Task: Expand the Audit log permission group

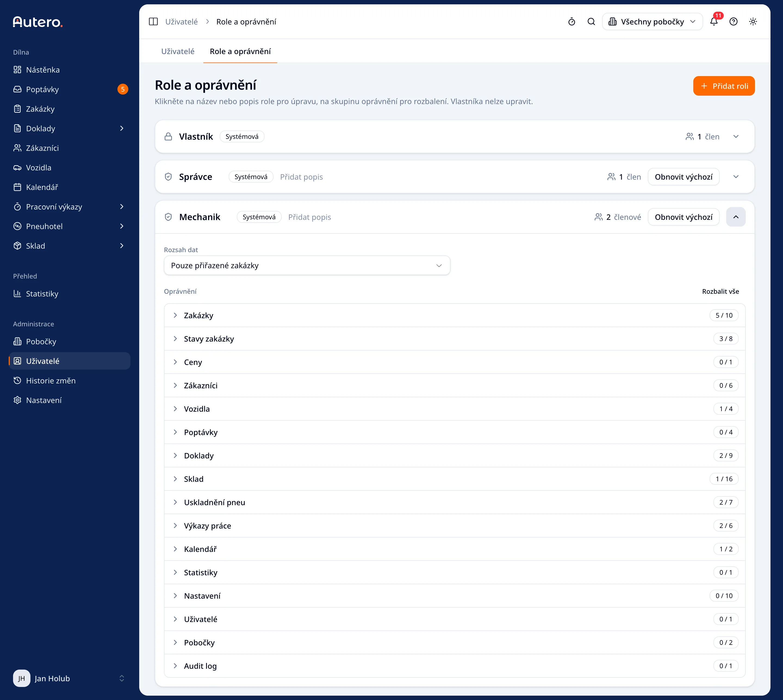Action: click(455, 666)
